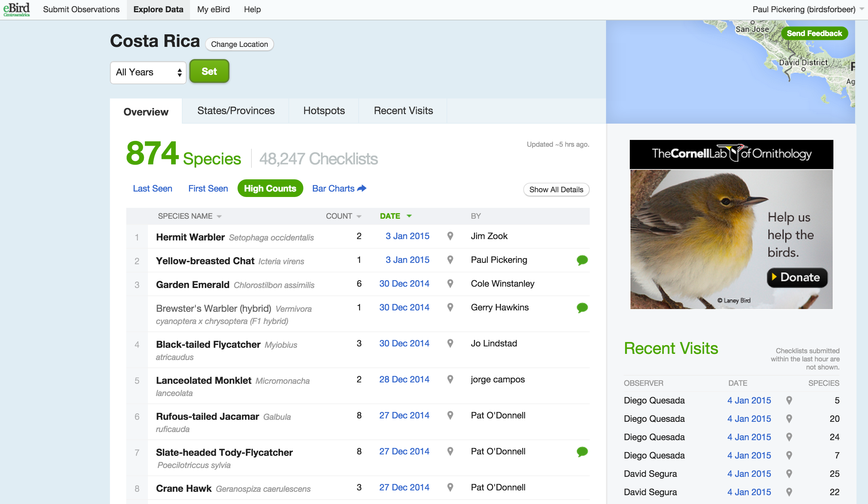Open the My eBird menu
The image size is (868, 504).
[x=213, y=10]
